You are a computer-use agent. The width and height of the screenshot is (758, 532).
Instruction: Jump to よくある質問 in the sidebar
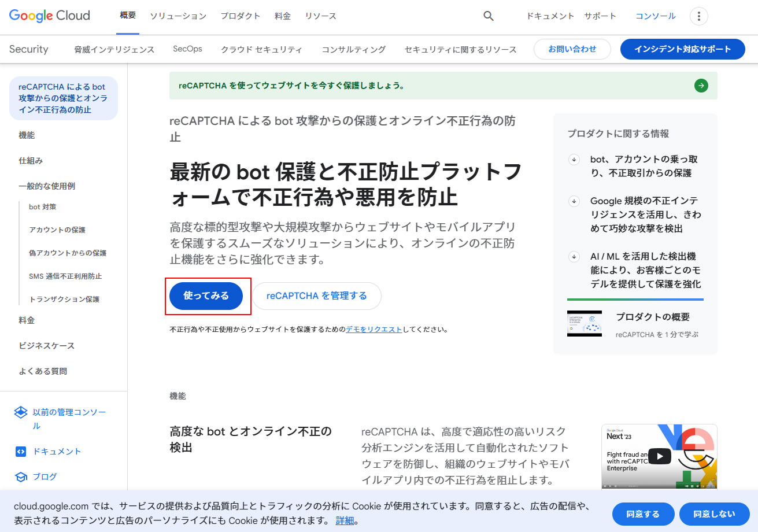[x=43, y=371]
